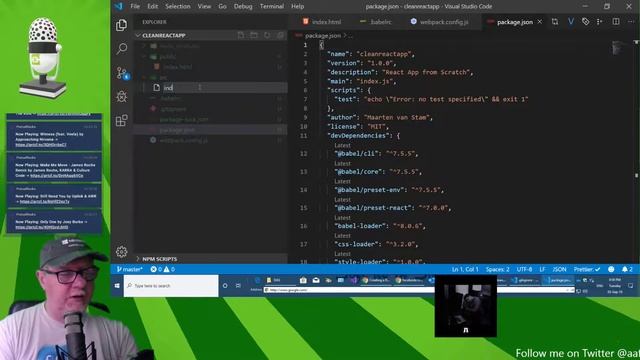This screenshot has height=360, width=640.
Task: Open the File menu
Action: pyautogui.click(x=135, y=7)
